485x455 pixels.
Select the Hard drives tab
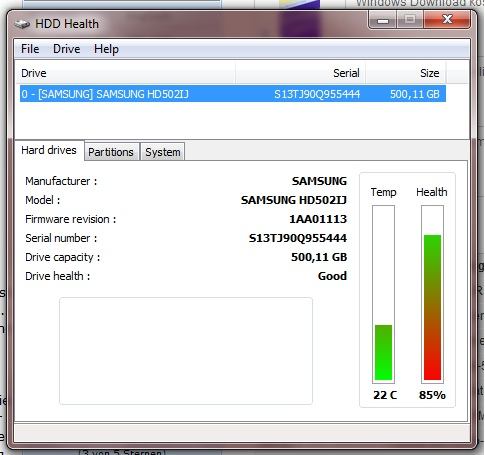click(49, 150)
